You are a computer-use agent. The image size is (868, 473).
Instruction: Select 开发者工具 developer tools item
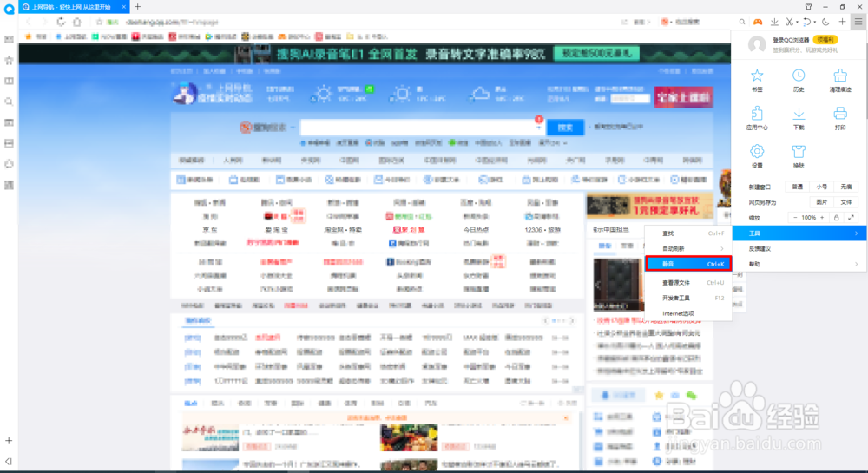click(688, 298)
